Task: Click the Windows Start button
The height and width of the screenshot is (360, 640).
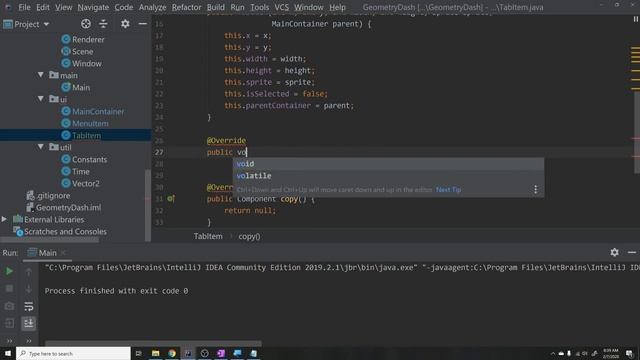Action: [x=8, y=353]
